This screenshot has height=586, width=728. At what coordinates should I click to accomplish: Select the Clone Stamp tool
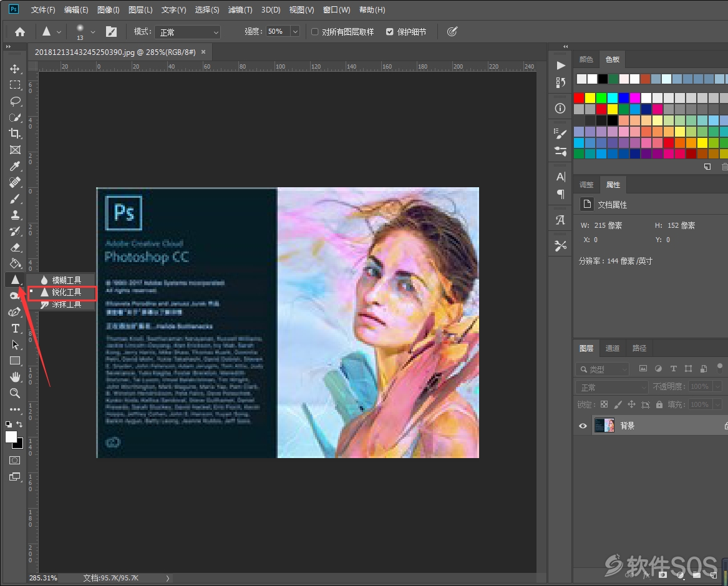point(15,215)
